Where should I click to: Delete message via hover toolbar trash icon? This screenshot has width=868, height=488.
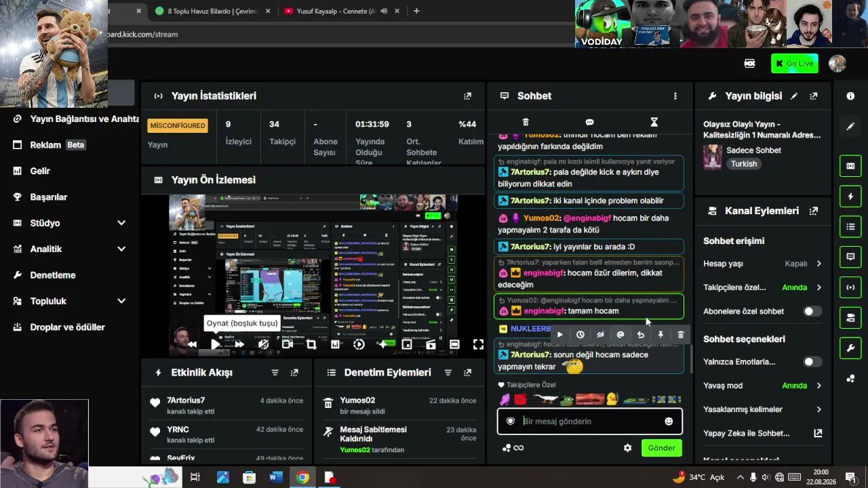(681, 335)
